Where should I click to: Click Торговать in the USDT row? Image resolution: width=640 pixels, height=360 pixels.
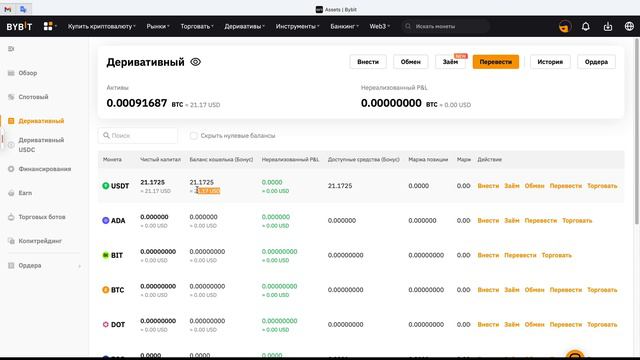tap(602, 186)
